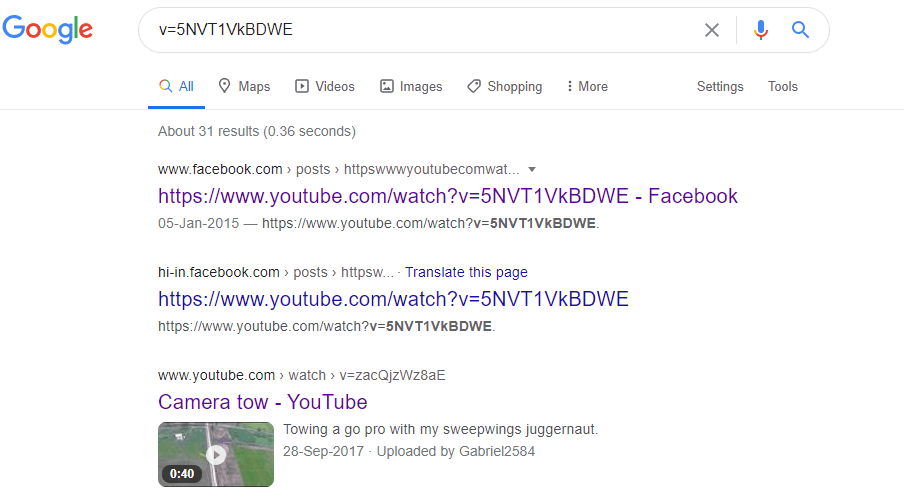Open the first Facebook result titled youtube.com/watch
This screenshot has height=497, width=904.
tap(448, 196)
